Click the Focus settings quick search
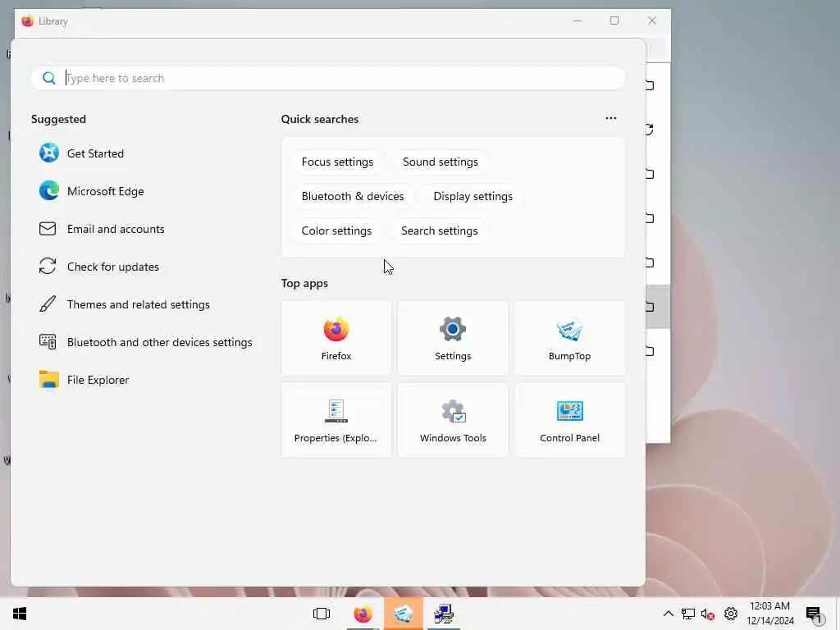This screenshot has width=840, height=630. pyautogui.click(x=337, y=162)
